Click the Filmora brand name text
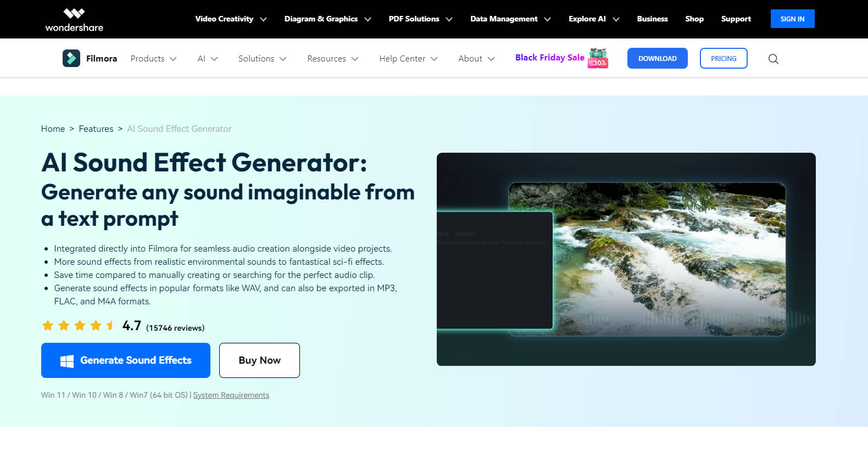 (102, 58)
